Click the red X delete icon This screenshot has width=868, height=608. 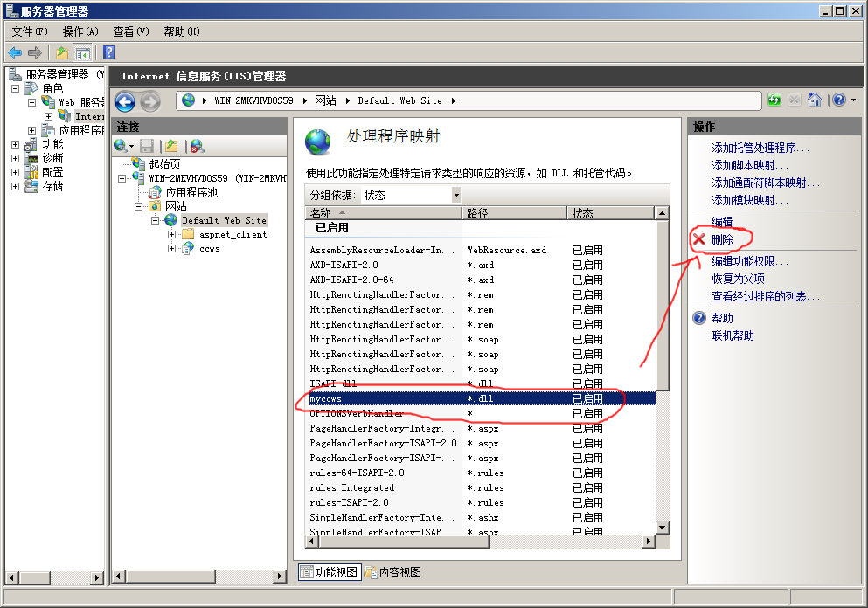tap(699, 239)
